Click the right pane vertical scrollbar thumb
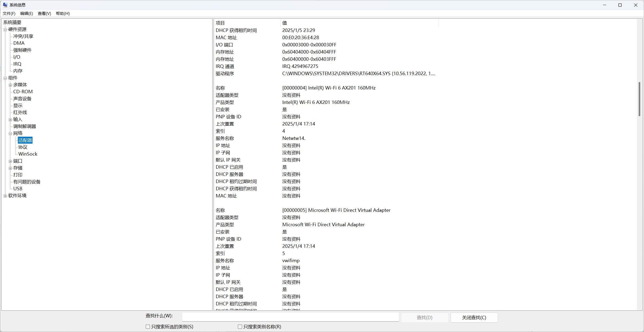 (x=639, y=99)
